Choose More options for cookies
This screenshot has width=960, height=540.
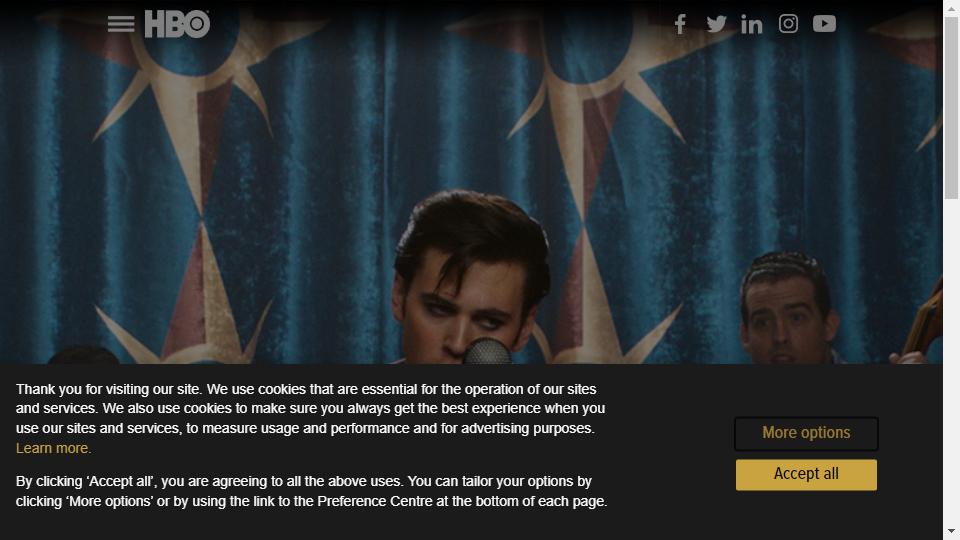coord(806,433)
